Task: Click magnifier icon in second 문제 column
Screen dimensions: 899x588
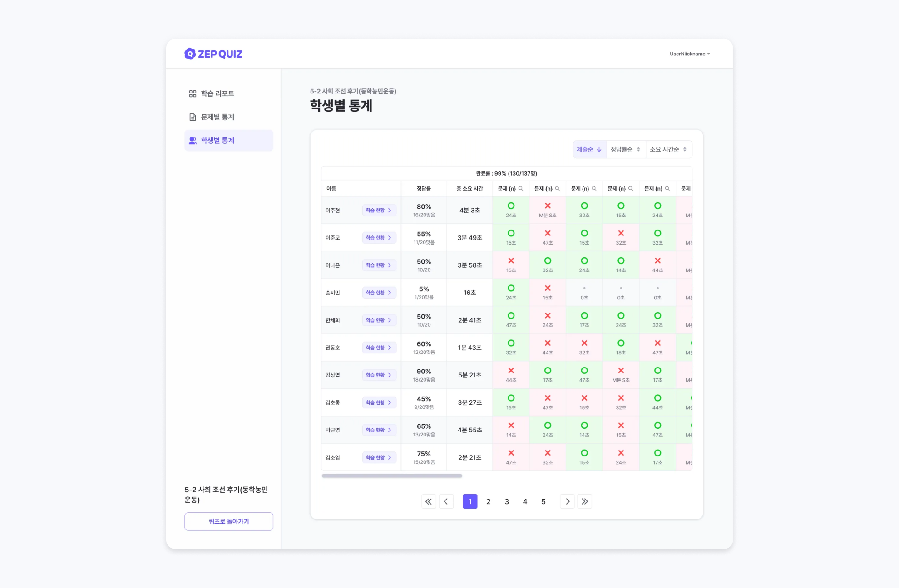Action: pos(558,189)
